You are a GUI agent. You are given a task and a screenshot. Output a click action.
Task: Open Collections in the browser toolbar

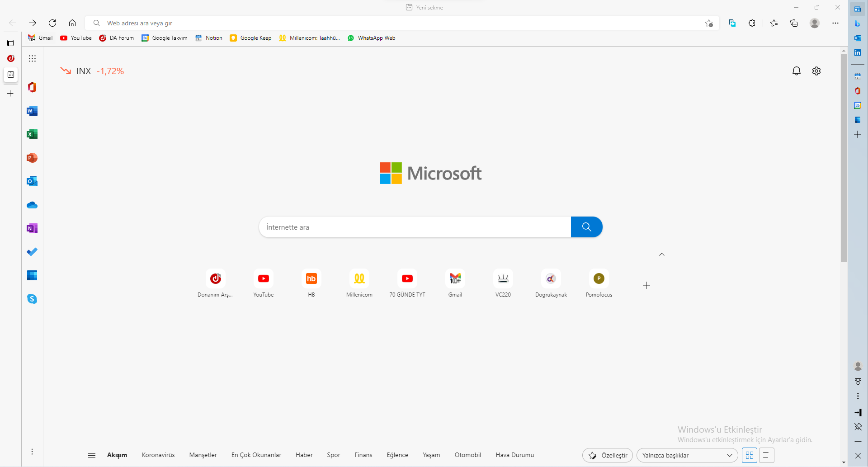[794, 23]
